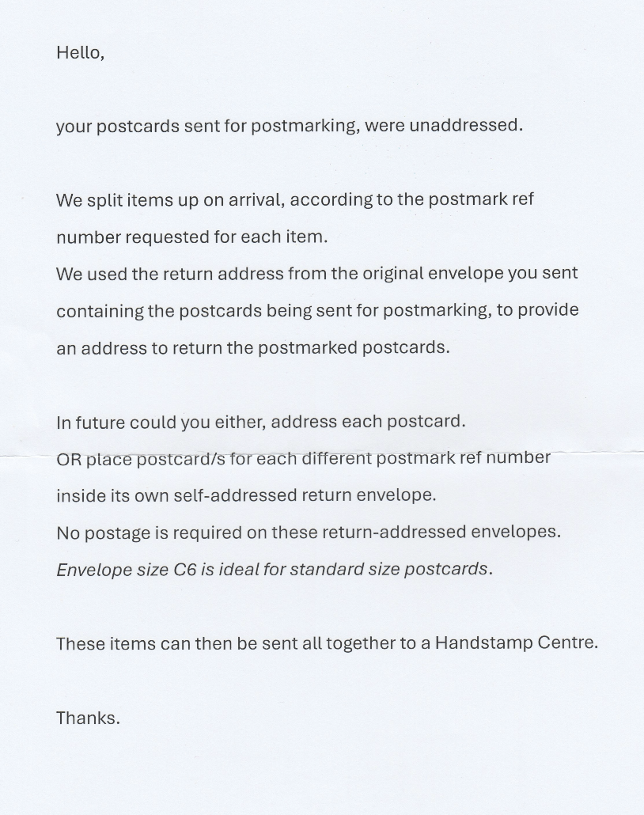This screenshot has width=644, height=815.
Task: Click the line "inside its own self-addressed return envelope."
Action: pos(246,495)
